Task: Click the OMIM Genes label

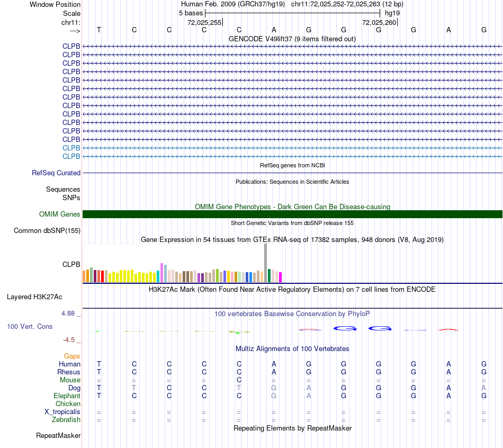Action: [59, 214]
